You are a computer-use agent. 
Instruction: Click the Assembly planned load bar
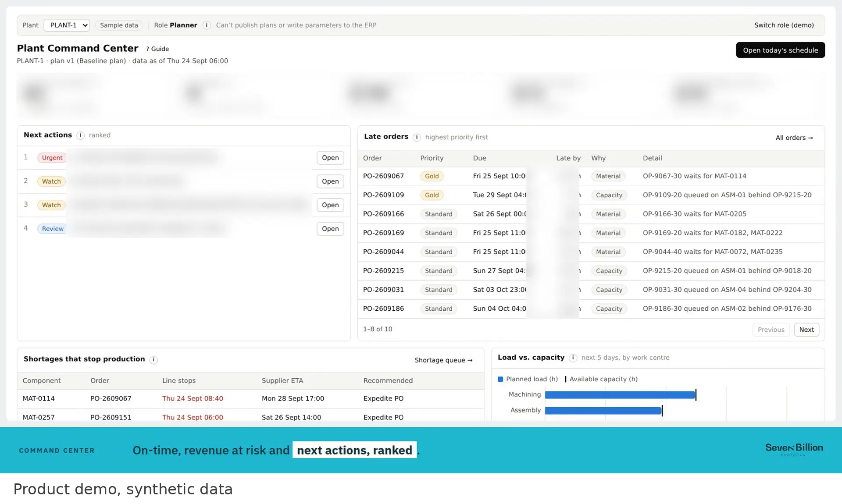603,411
